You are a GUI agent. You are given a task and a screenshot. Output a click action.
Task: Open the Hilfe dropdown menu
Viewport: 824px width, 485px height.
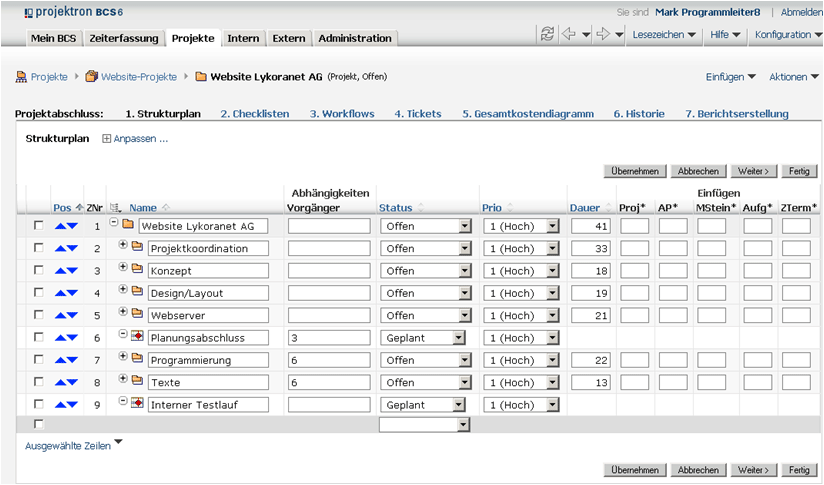click(x=725, y=35)
